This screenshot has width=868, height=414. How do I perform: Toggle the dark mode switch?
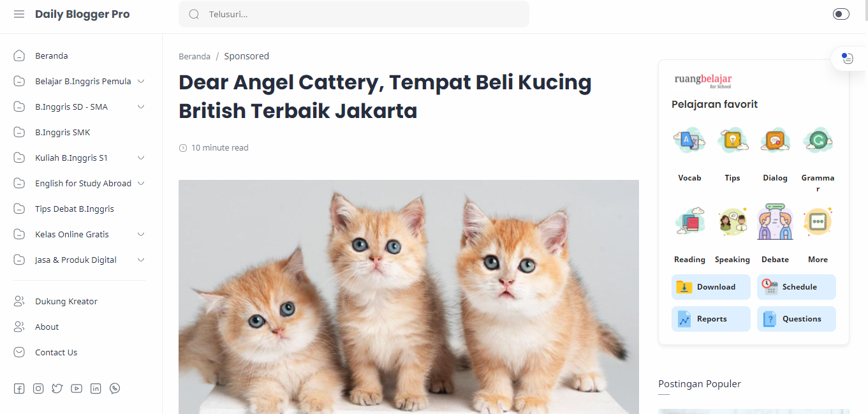click(x=841, y=14)
